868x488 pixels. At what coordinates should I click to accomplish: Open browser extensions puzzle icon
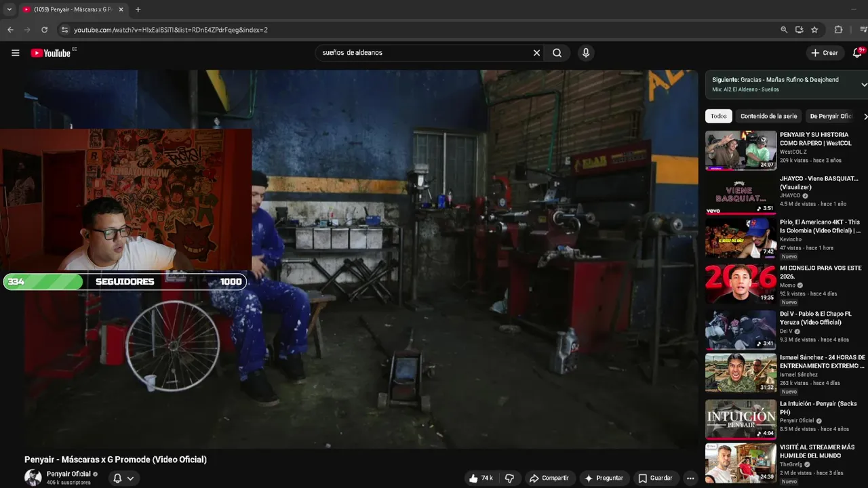(838, 30)
